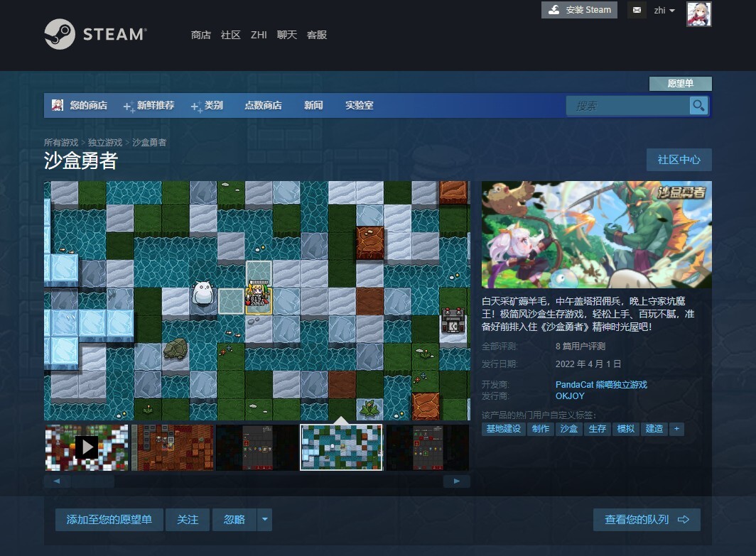Click 添加至您的愿望单 button
756x556 pixels.
coord(109,519)
